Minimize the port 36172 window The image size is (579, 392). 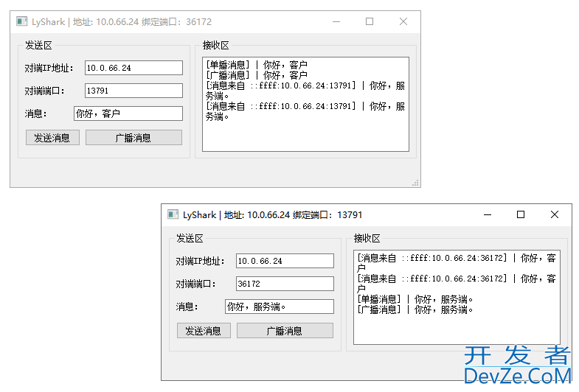[x=336, y=22]
